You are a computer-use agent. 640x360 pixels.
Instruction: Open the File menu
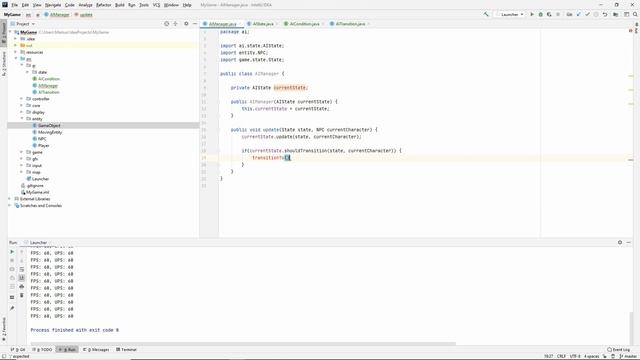(x=14, y=5)
